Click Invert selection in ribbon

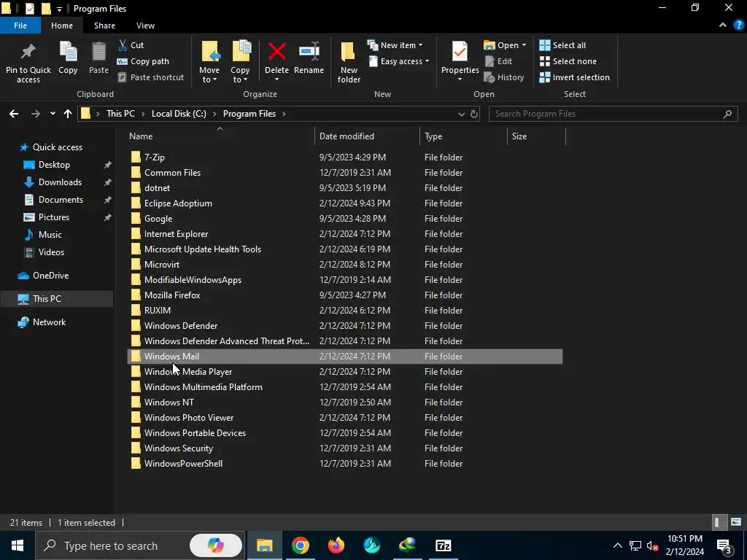575,77
